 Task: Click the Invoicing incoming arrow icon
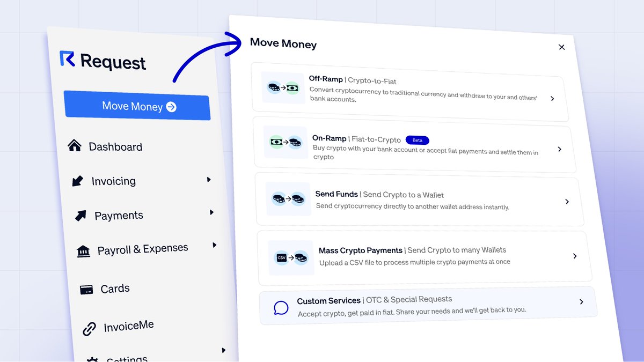(x=78, y=181)
